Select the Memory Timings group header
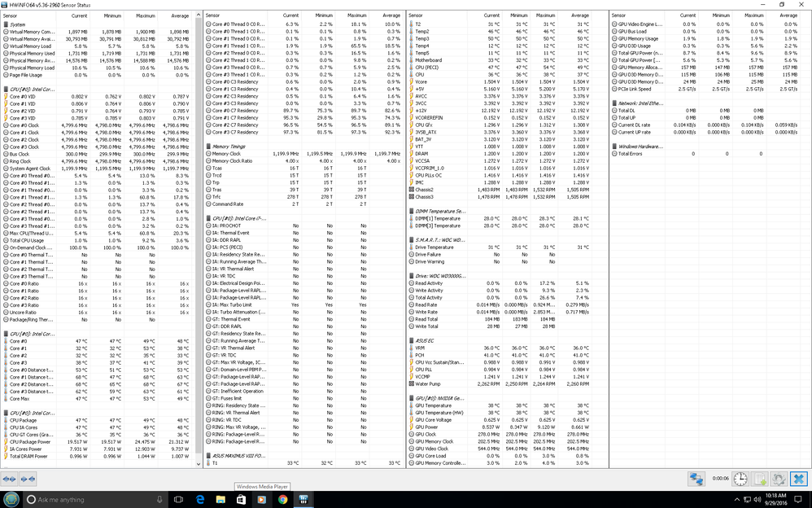The height and width of the screenshot is (508, 812). pyautogui.click(x=304, y=147)
